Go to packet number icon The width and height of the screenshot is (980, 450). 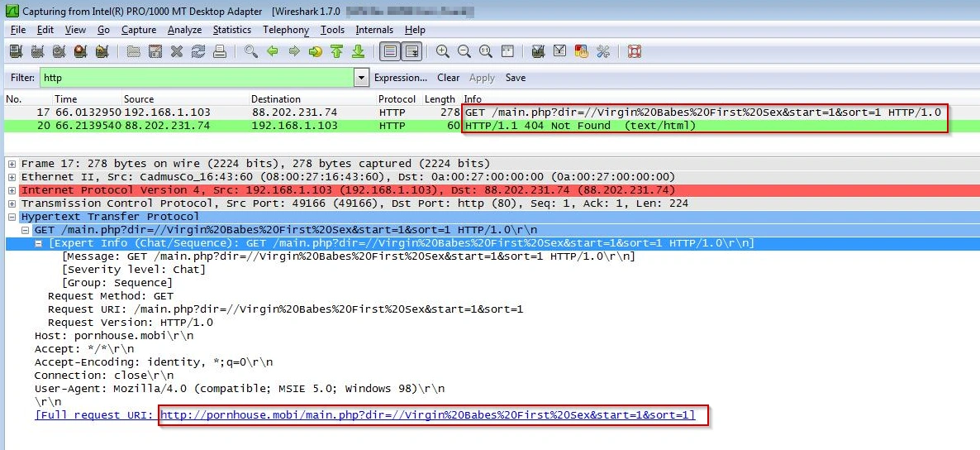coord(316,51)
